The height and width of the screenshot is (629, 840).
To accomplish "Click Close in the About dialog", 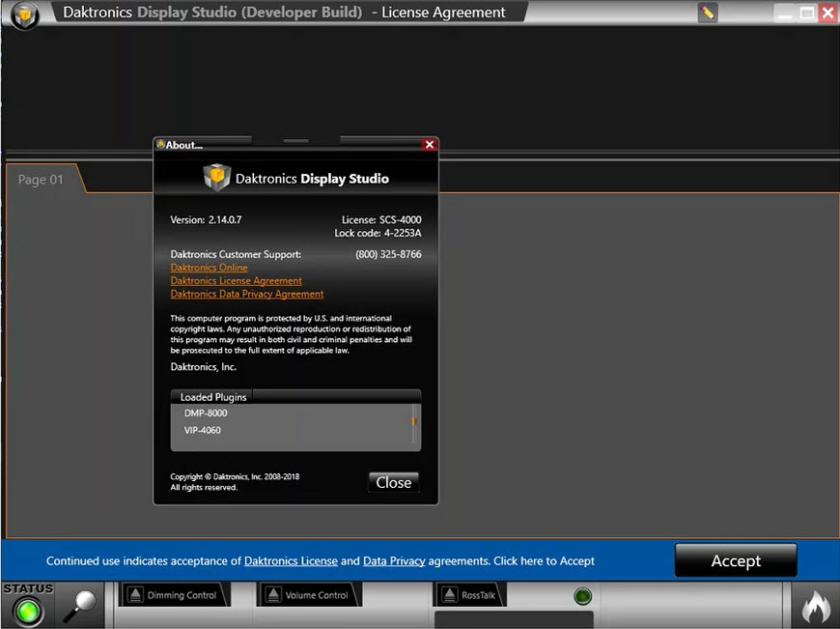I will 393,482.
